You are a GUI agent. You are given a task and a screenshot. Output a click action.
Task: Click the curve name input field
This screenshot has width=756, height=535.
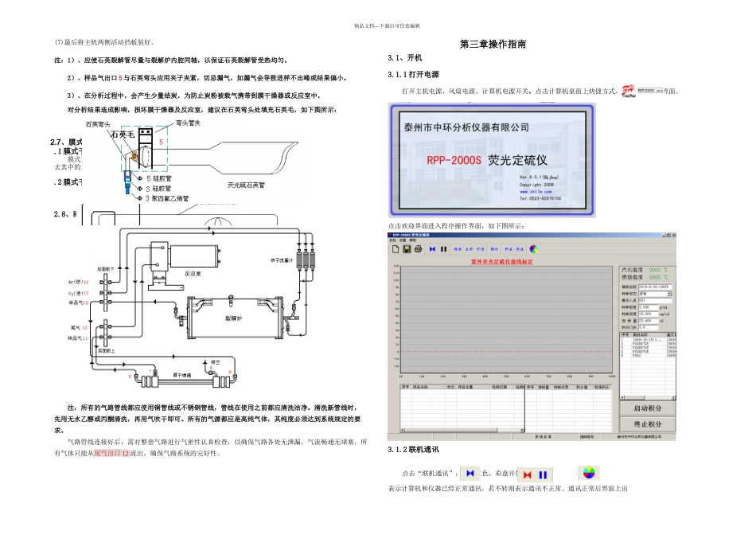coord(655,287)
